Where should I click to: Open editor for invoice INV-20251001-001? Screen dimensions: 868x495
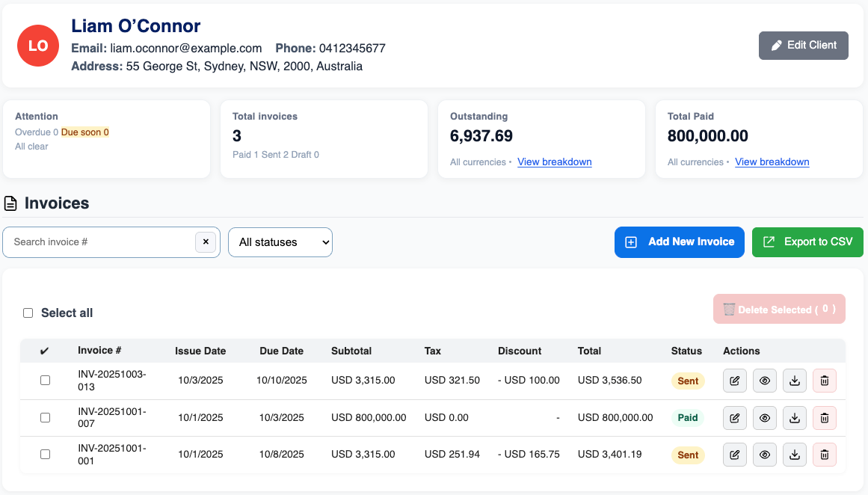tap(734, 455)
